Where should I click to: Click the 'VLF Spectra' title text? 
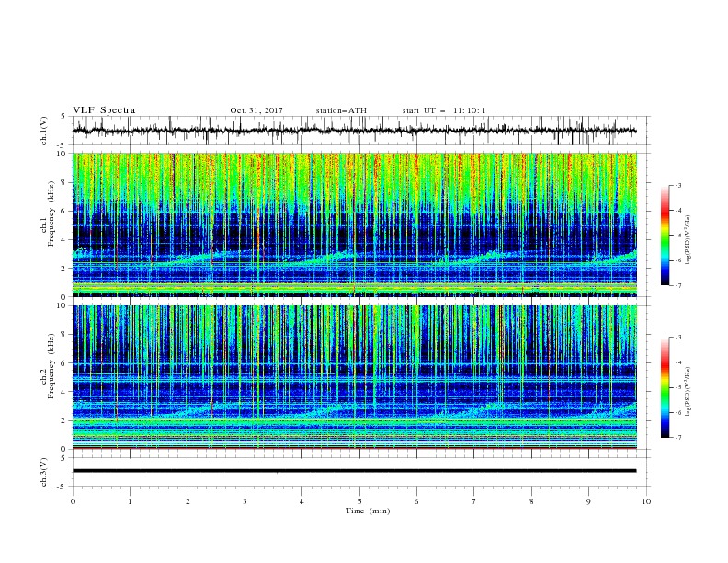(104, 110)
